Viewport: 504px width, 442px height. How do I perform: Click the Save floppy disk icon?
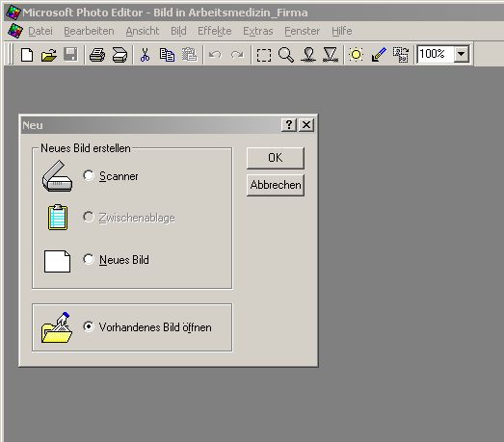70,55
